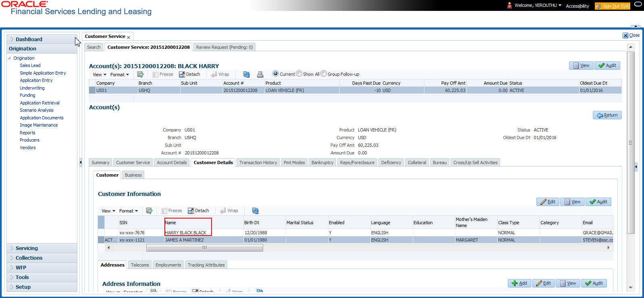The width and height of the screenshot is (644, 298).
Task: Switch to the Transaction History tab
Action: tap(258, 163)
